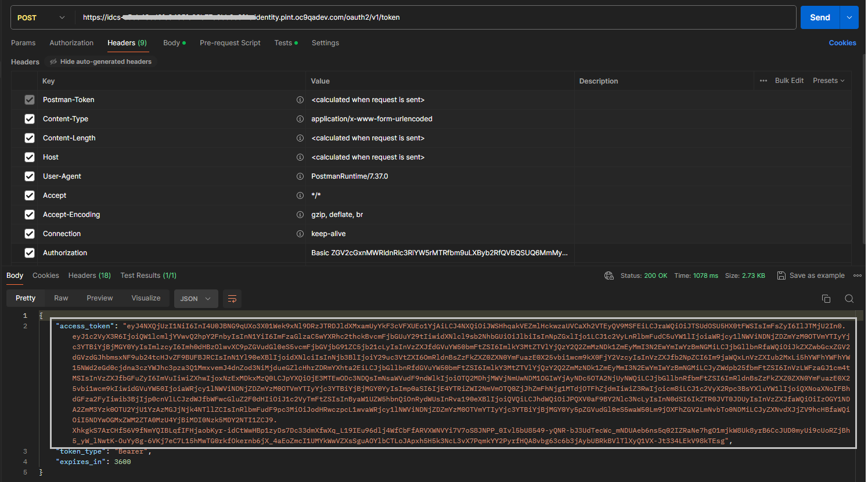Toggle the Connection header checkbox
Image resolution: width=868 pixels, height=482 pixels.
(30, 234)
